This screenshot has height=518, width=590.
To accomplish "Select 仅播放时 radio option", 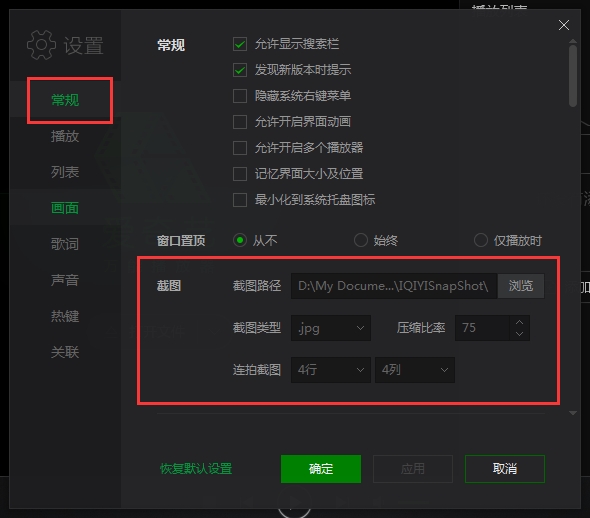I will [481, 240].
